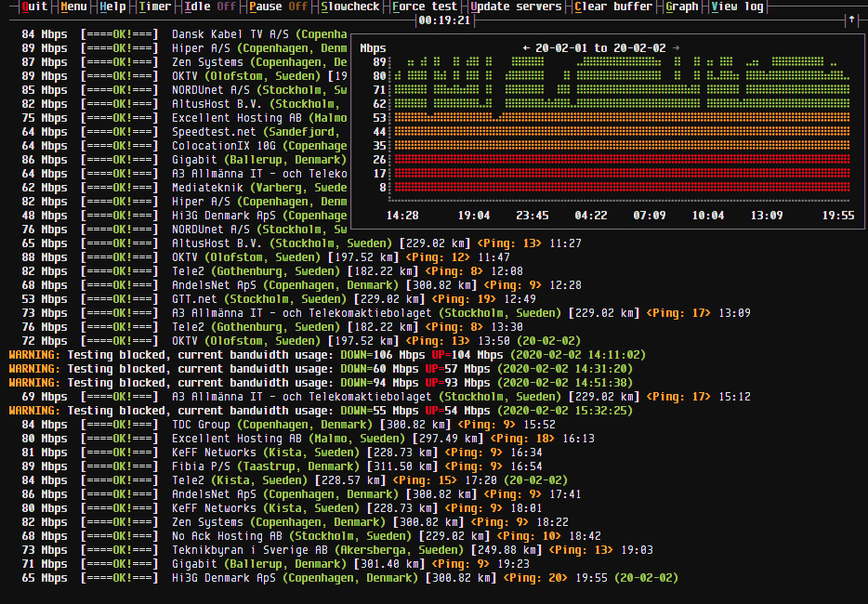Click the Hi3G Denmark ApS 48 Mbps row
The image size is (868, 604).
[184, 216]
